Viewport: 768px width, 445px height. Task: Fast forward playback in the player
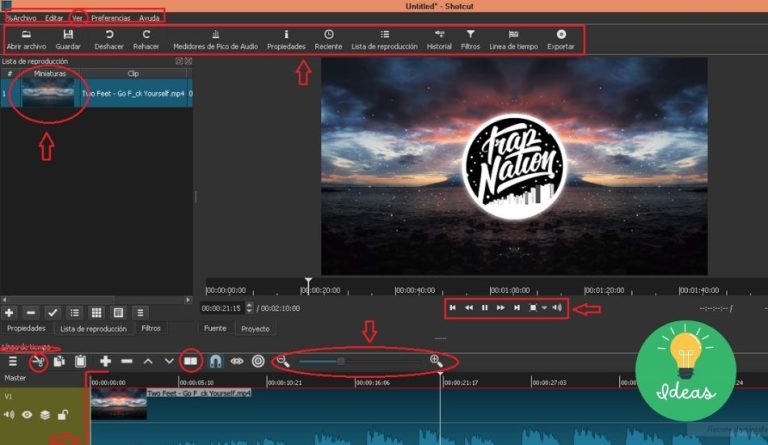[501, 307]
